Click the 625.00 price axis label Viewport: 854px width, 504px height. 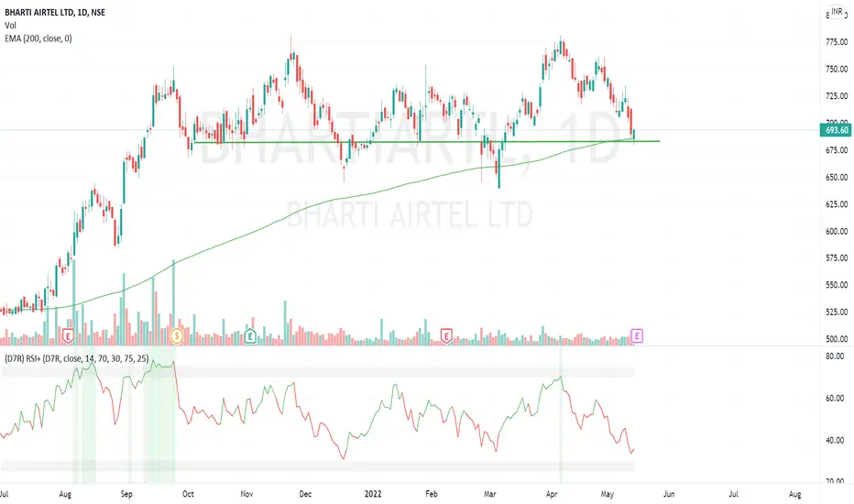tap(837, 203)
